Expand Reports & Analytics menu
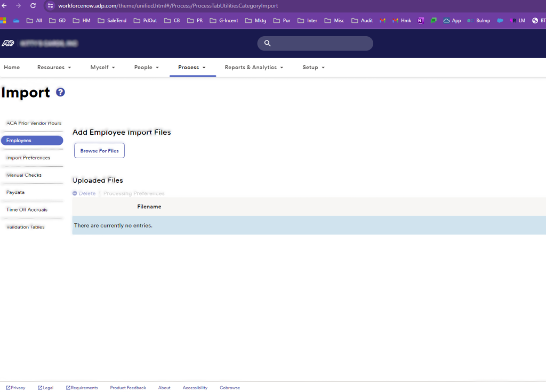 point(254,67)
